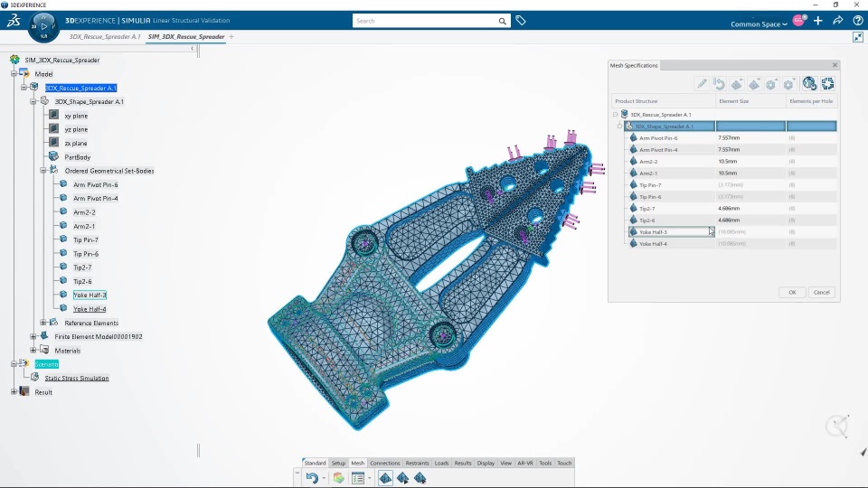Open the Undo dropdown arrow

[324, 478]
